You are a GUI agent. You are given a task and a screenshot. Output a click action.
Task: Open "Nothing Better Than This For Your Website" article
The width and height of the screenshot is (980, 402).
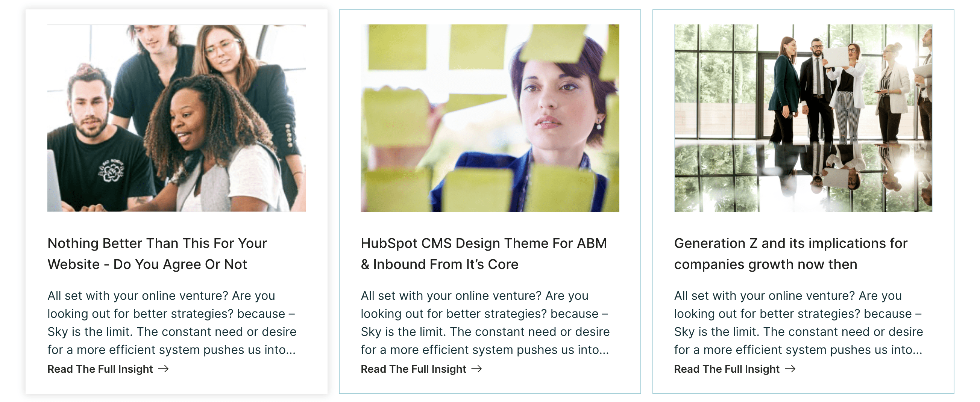[157, 253]
